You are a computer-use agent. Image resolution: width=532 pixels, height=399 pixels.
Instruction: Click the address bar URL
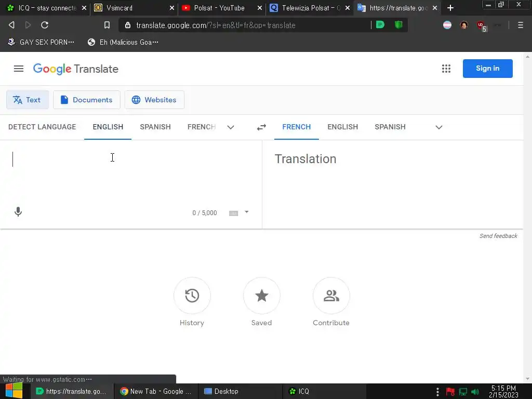pyautogui.click(x=216, y=25)
